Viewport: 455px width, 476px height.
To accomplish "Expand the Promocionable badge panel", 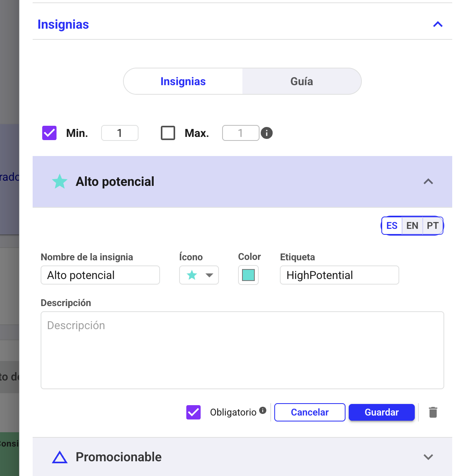I will point(428,457).
